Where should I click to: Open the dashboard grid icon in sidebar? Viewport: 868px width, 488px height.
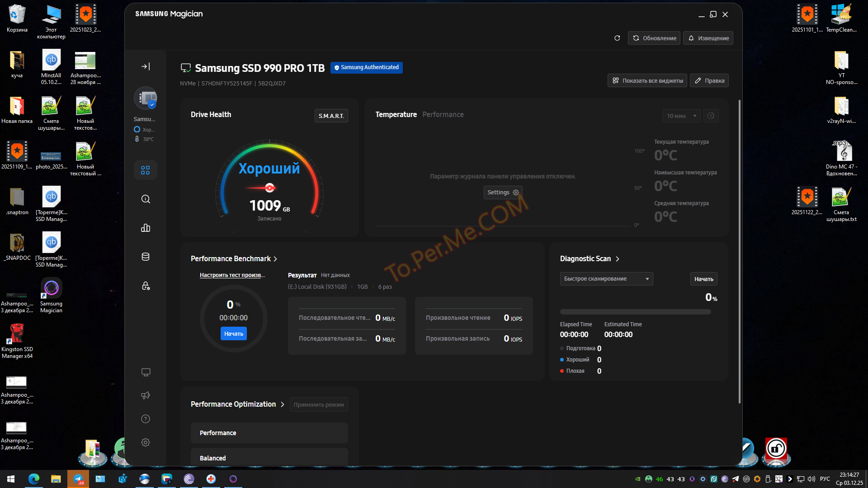pos(146,170)
